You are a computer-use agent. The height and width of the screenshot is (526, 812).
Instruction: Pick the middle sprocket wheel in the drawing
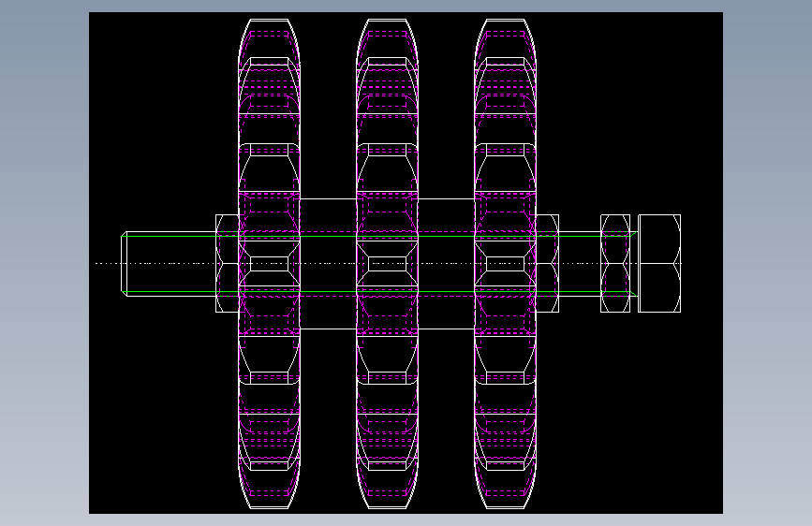tap(387, 264)
